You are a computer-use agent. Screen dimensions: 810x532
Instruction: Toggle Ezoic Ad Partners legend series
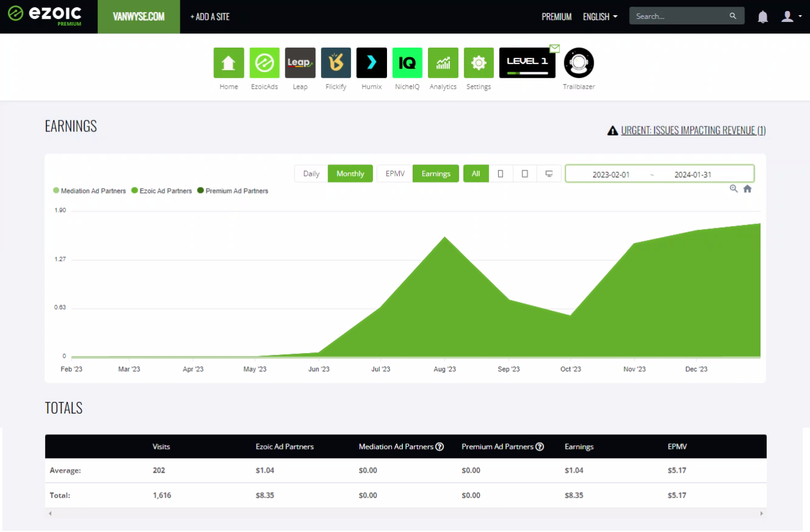point(161,191)
